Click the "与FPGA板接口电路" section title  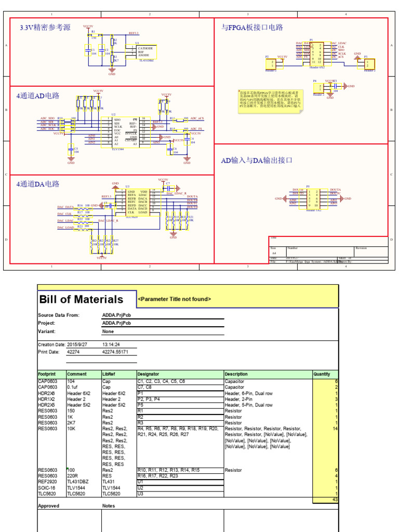[252, 28]
